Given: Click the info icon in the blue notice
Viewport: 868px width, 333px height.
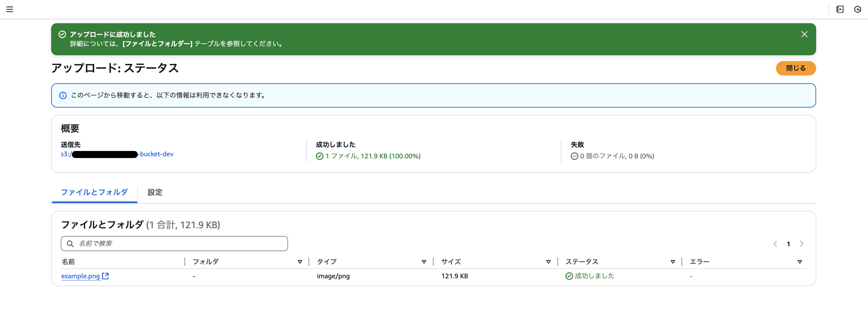Looking at the screenshot, I should 63,95.
